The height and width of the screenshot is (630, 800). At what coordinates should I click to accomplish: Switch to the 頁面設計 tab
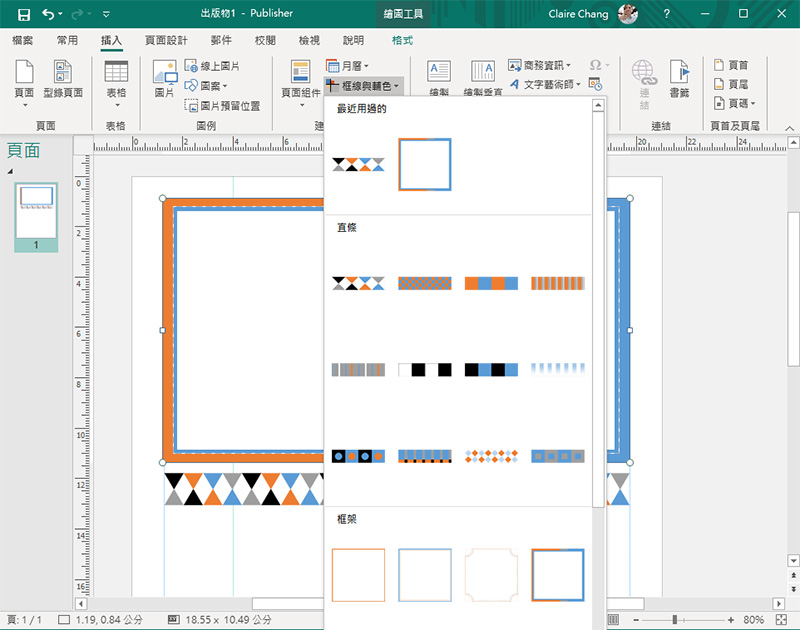(166, 40)
